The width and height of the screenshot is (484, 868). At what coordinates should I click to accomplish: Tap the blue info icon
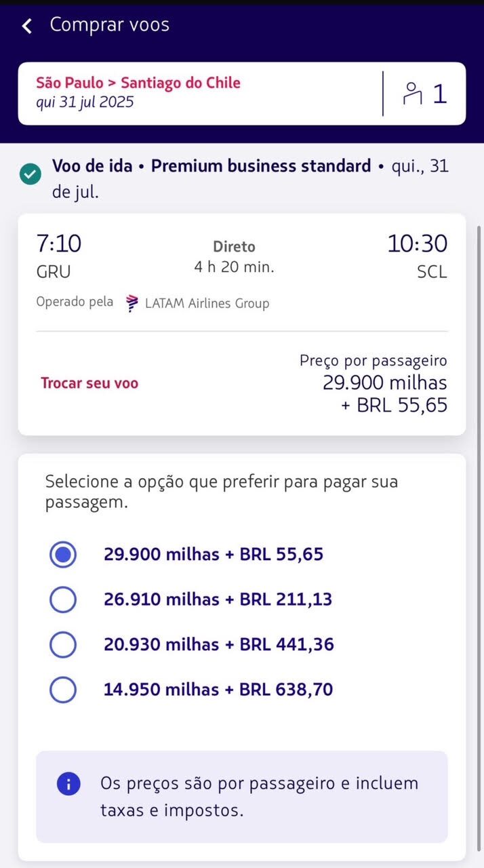68,784
